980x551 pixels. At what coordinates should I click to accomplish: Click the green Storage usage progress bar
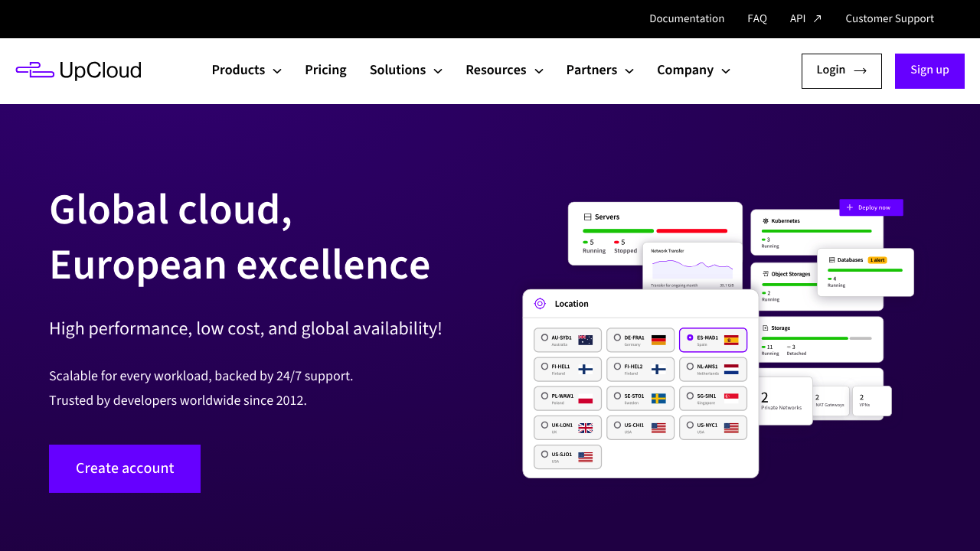(804, 338)
